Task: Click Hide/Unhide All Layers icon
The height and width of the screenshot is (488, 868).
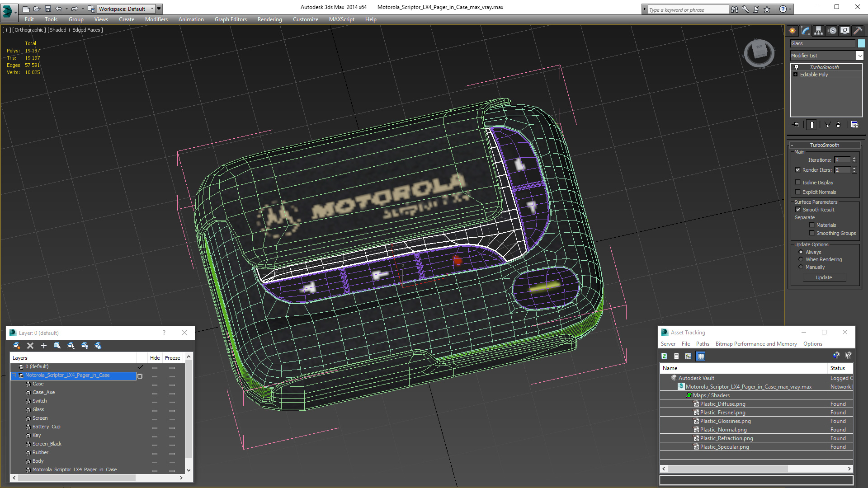Action: [x=85, y=346]
